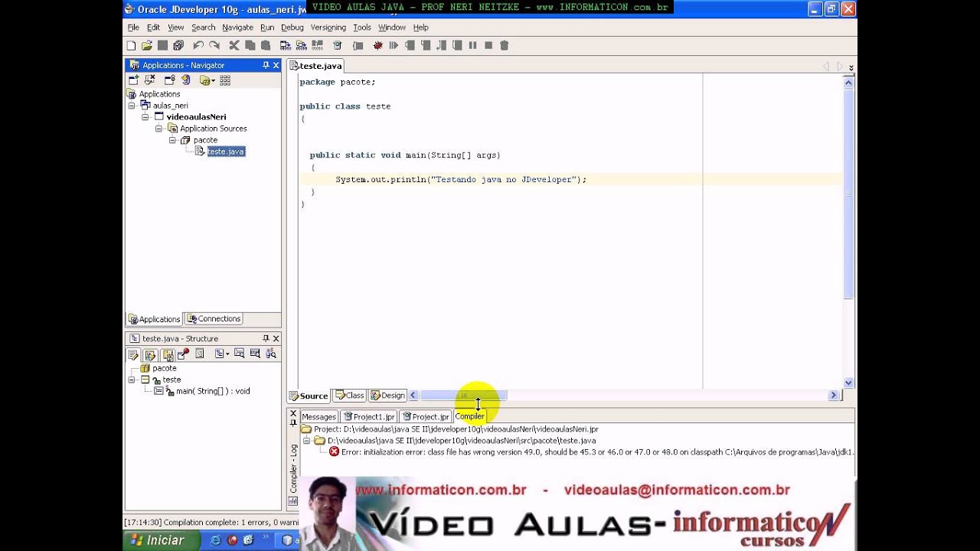
Task: Click the Open folder toolbar icon
Action: [146, 46]
